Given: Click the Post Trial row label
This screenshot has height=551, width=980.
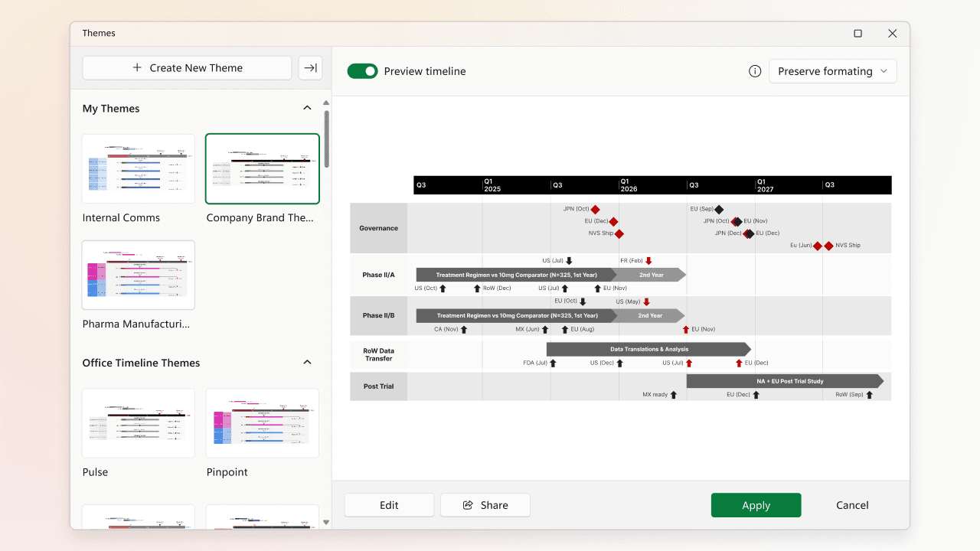Looking at the screenshot, I should 378,386.
